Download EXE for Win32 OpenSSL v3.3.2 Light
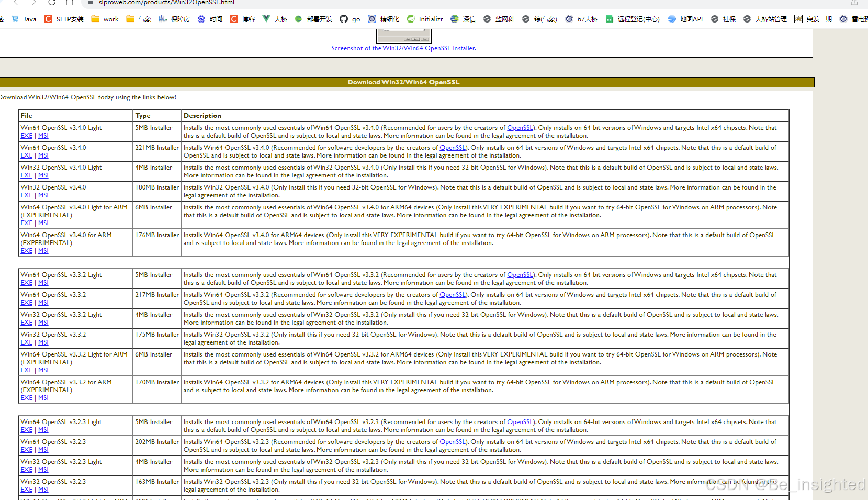Viewport: 868px width, 500px height. 27,323
